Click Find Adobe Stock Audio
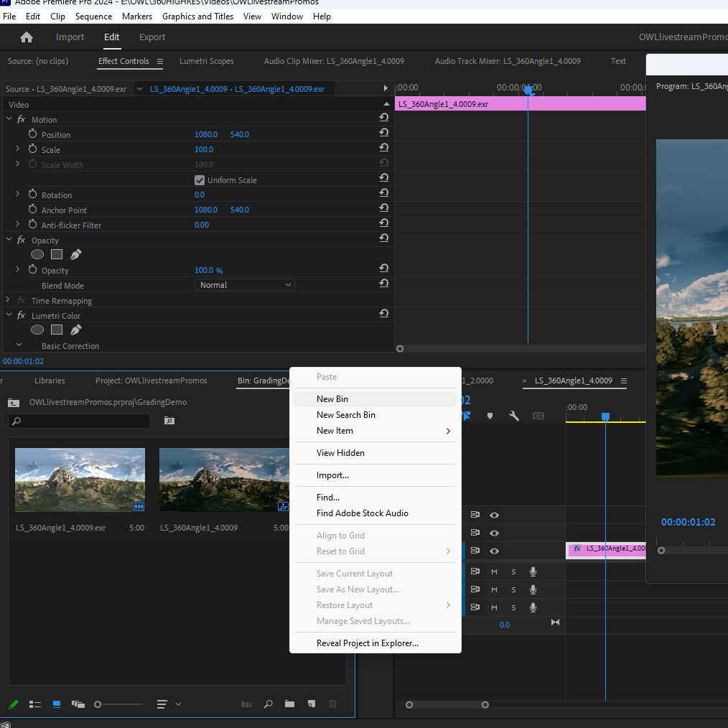The image size is (728, 728). tap(375, 513)
